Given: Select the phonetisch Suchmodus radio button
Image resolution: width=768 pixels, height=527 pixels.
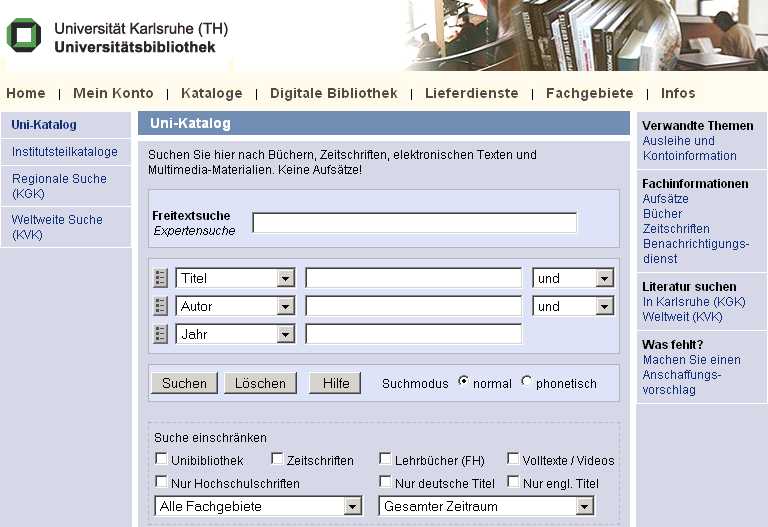Looking at the screenshot, I should tap(527, 381).
